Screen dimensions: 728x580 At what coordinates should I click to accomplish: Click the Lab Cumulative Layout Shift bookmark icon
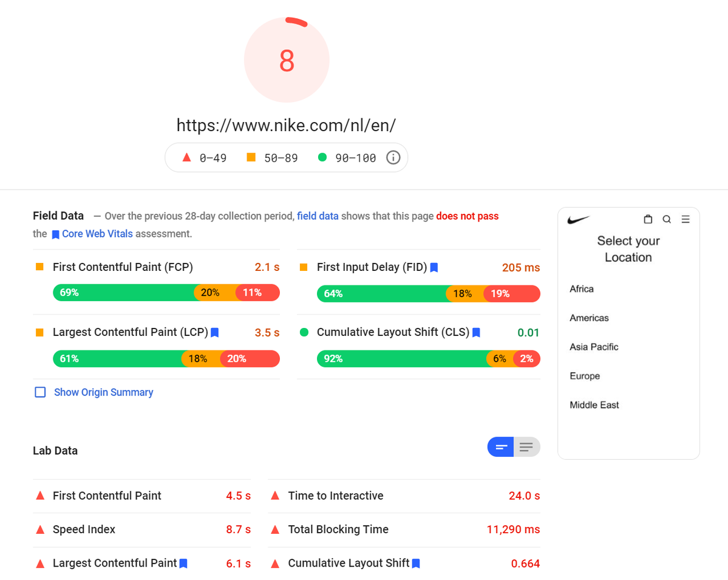(416, 563)
